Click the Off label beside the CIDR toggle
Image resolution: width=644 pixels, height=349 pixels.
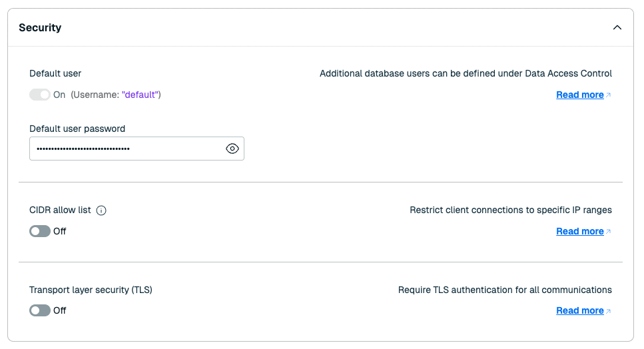pos(60,231)
